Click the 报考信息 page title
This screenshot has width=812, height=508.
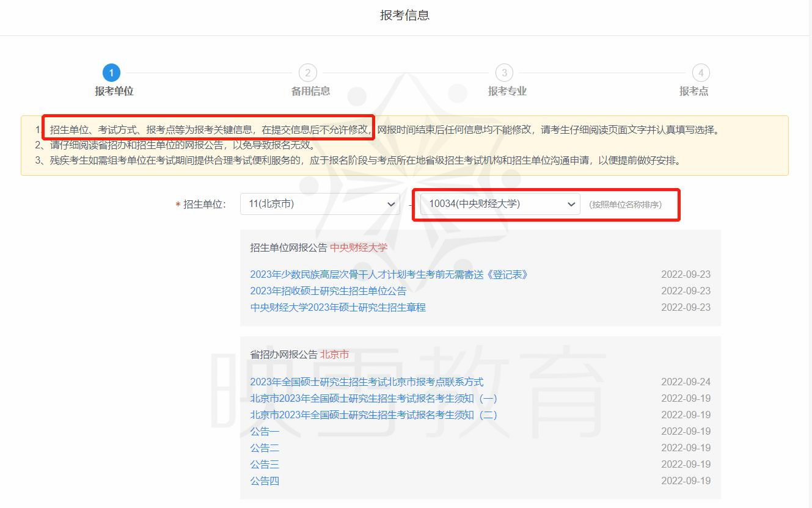tap(405, 15)
